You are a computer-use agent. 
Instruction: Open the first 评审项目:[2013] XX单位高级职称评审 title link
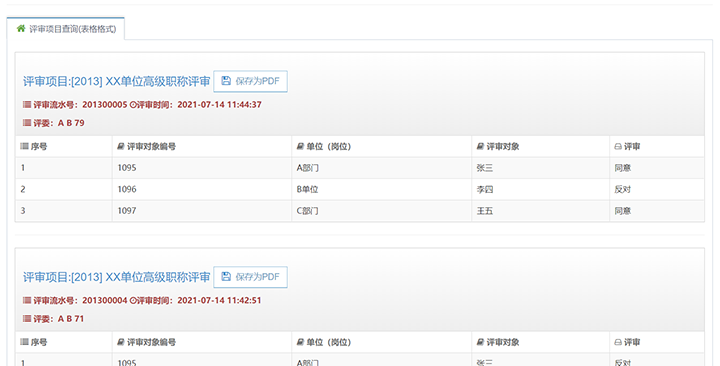[117, 82]
